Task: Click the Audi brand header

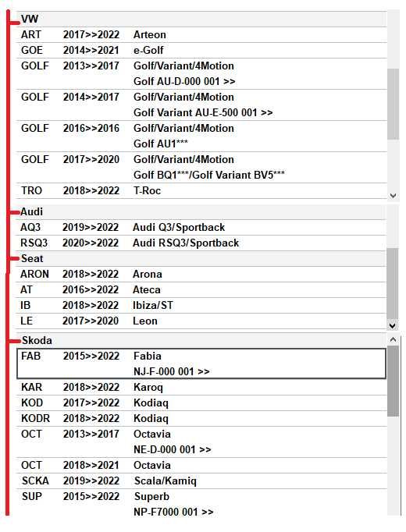Action: [x=201, y=211]
